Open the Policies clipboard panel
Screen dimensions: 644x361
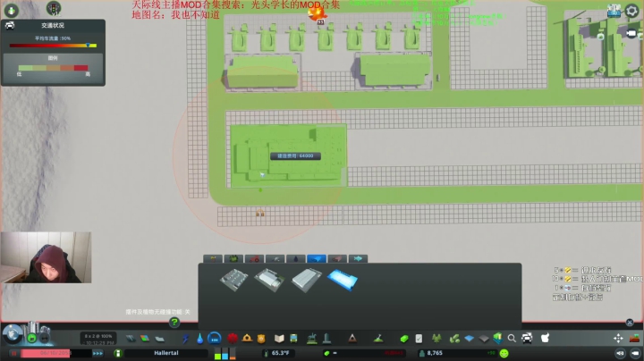(419, 339)
